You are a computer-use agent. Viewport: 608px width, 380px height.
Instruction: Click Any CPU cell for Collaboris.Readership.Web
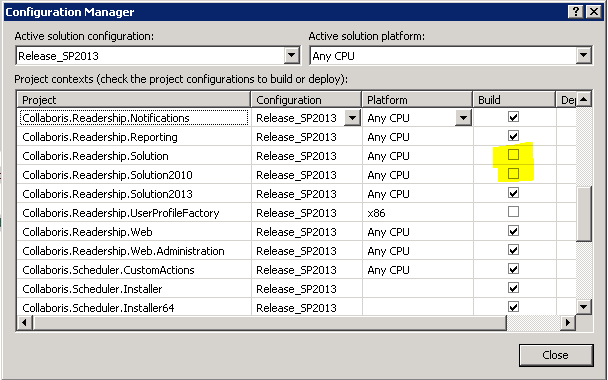(418, 232)
